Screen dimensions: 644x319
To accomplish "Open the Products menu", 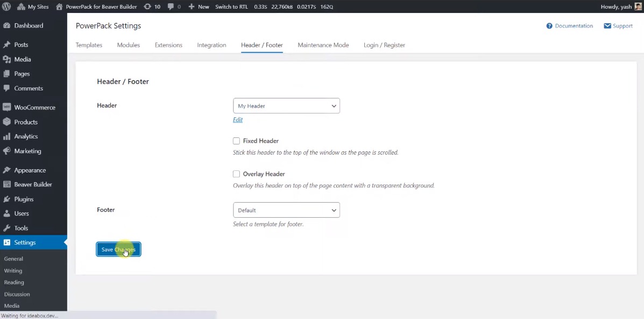I will [x=26, y=122].
